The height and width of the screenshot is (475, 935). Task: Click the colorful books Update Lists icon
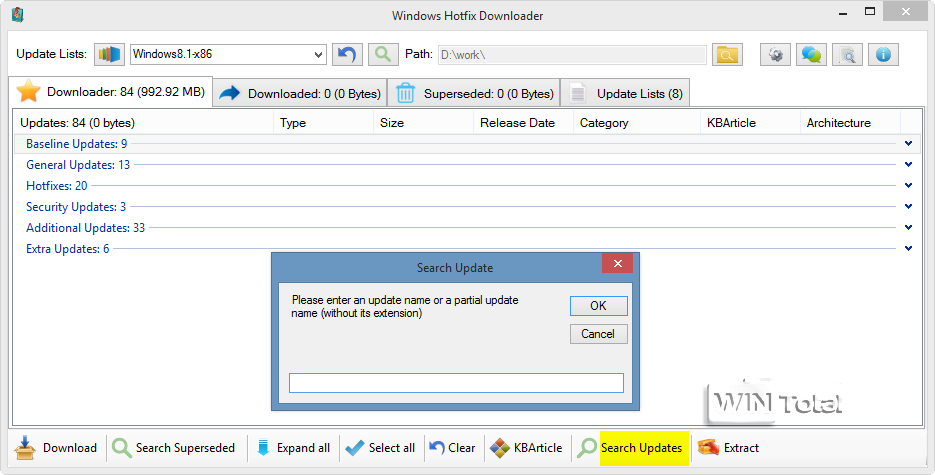tap(109, 54)
